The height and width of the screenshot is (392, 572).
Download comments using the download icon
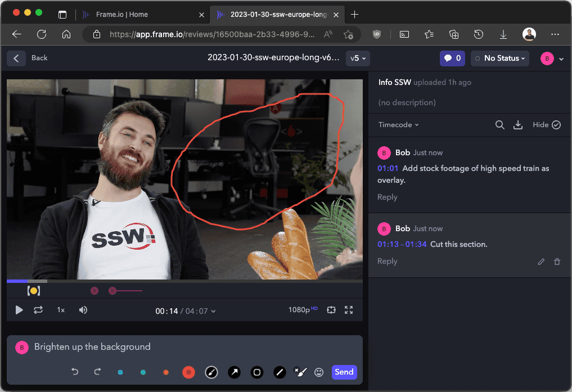pyautogui.click(x=518, y=125)
